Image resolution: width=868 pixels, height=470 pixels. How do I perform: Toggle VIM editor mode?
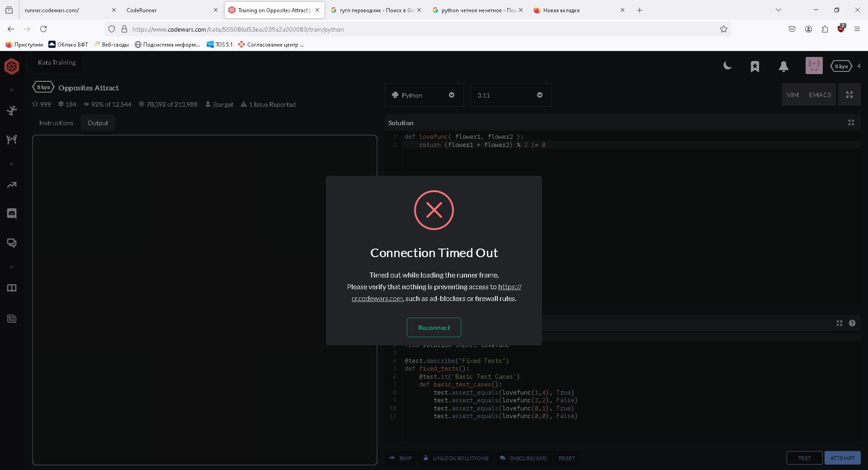[793, 95]
